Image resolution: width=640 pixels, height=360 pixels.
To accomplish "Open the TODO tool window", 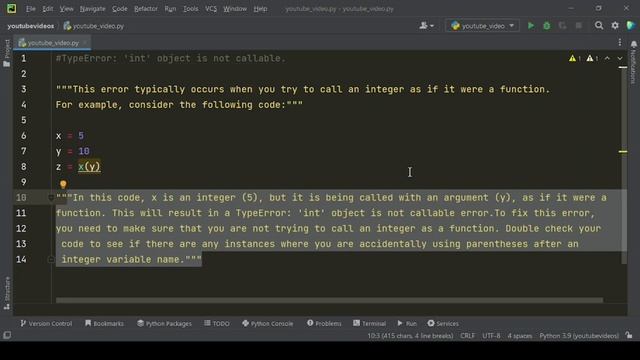I will (x=217, y=323).
